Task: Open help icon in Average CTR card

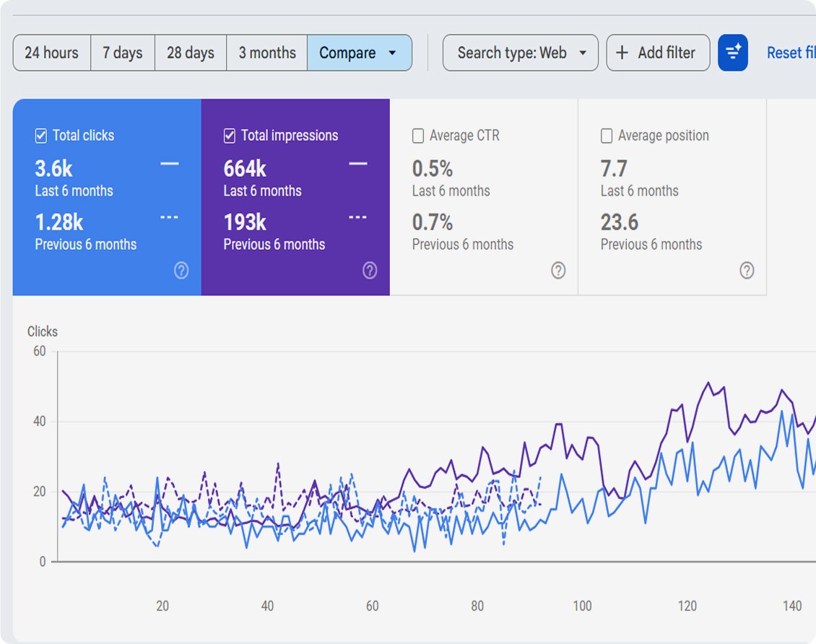Action: pyautogui.click(x=558, y=271)
